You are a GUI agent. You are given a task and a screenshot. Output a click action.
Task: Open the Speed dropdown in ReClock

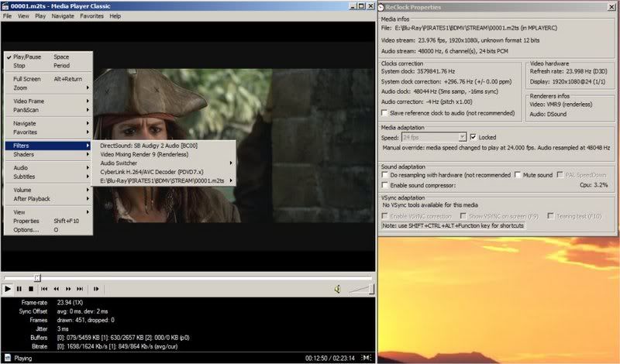[462, 137]
